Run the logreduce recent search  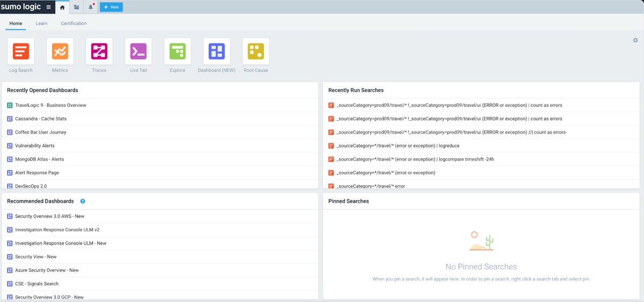398,146
